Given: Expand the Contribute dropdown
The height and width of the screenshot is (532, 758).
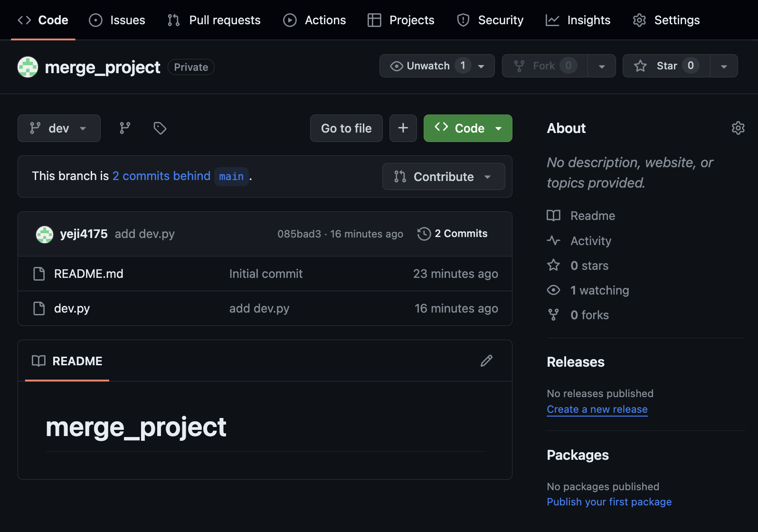Looking at the screenshot, I should coord(444,176).
